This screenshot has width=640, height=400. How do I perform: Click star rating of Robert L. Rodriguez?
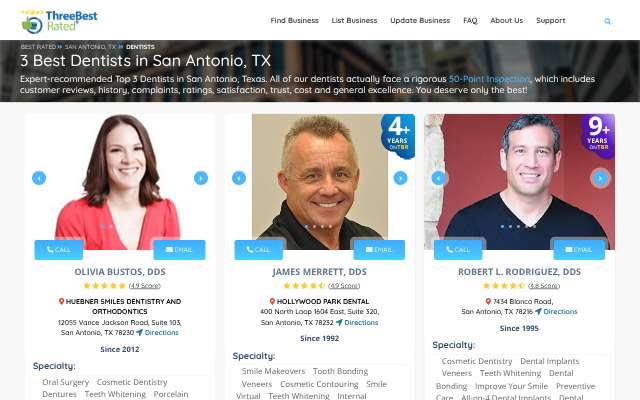pos(504,286)
